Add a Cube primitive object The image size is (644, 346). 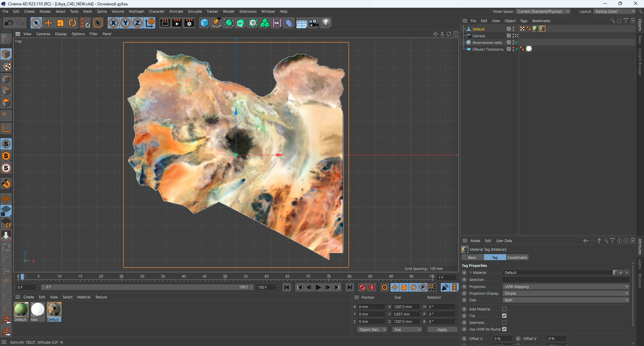[204, 23]
